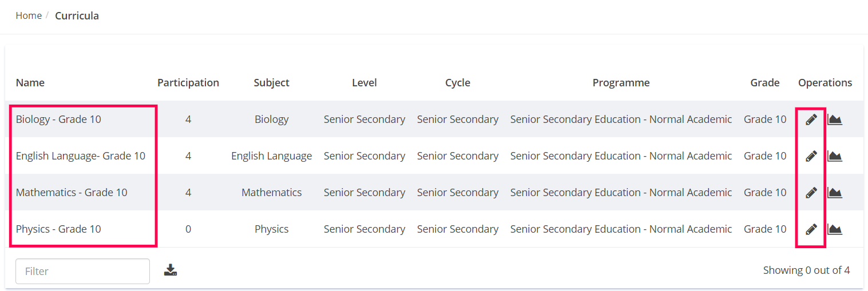Click the Biology - Grade 10 name
The width and height of the screenshot is (868, 291).
pyautogui.click(x=58, y=119)
